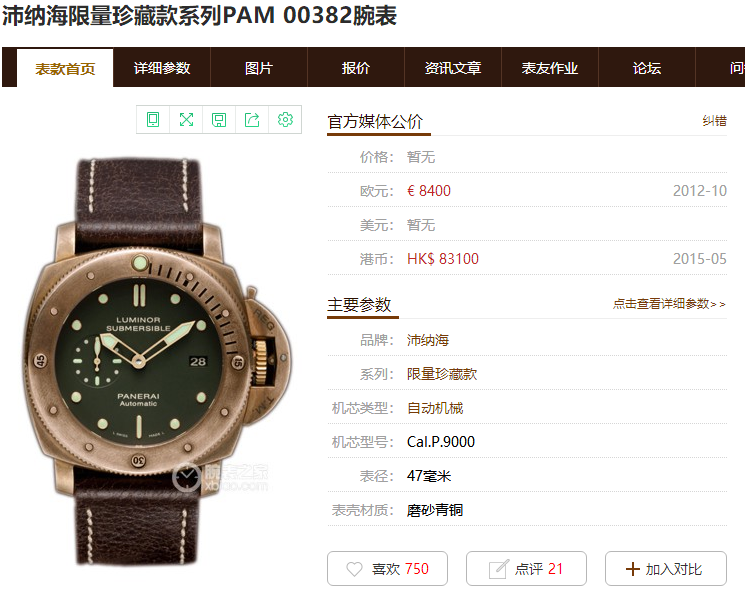Click the fullscreen expand arrows icon
This screenshot has height=589, width=745.
tap(186, 120)
